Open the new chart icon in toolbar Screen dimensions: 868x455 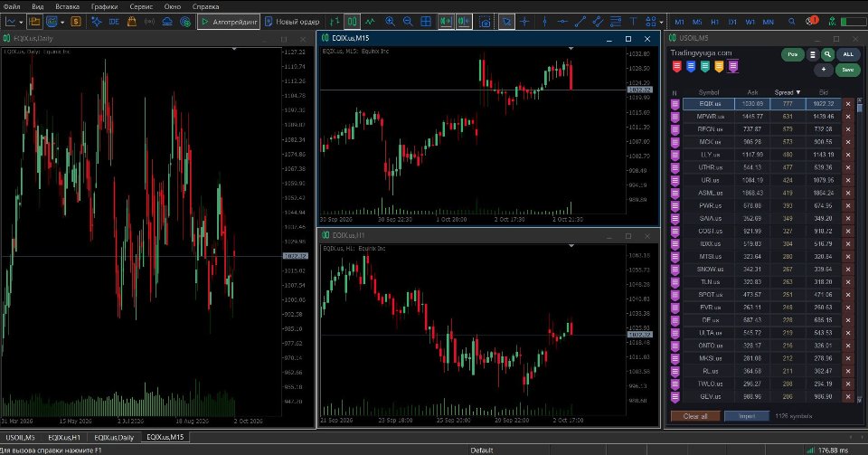pyautogui.click(x=11, y=22)
